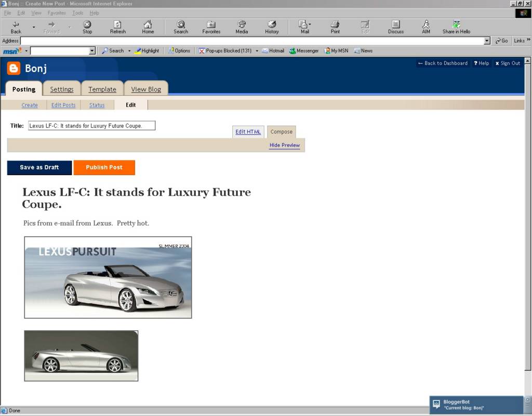532x416 pixels.
Task: Open the Discuss toolbar button
Action: point(395,27)
